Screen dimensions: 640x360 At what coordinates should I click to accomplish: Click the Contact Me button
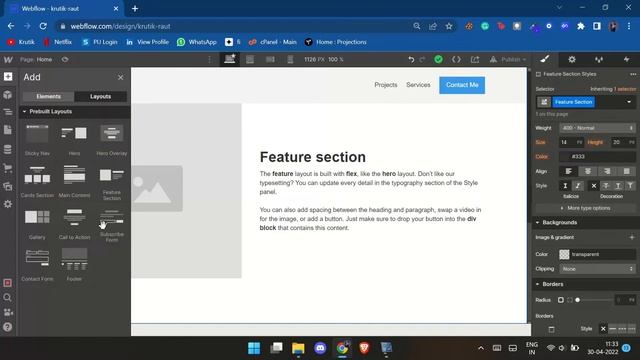point(462,85)
